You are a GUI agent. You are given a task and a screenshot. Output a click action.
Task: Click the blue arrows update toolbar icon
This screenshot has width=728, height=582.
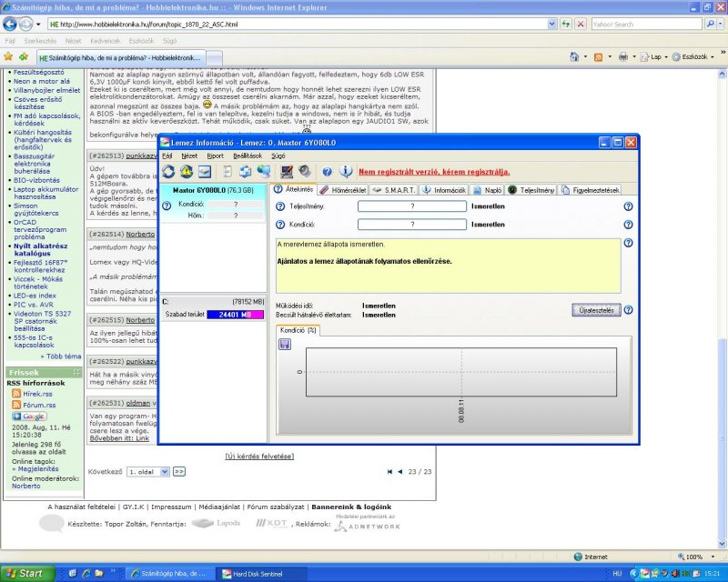(x=245, y=172)
